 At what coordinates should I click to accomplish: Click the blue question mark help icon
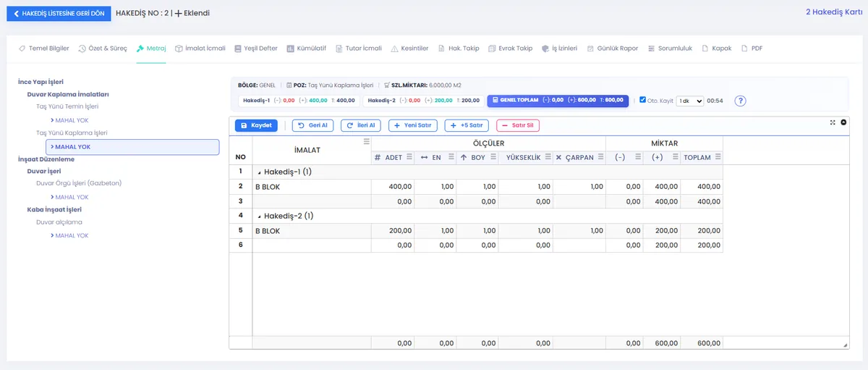(x=740, y=101)
